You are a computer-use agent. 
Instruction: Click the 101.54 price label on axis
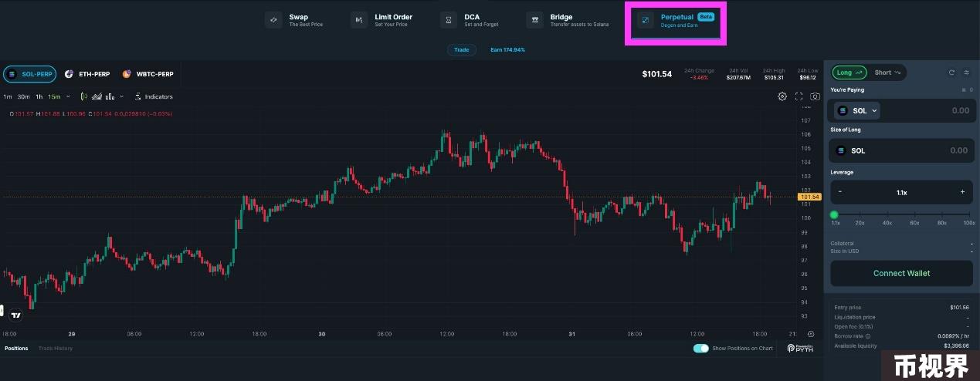coord(809,197)
